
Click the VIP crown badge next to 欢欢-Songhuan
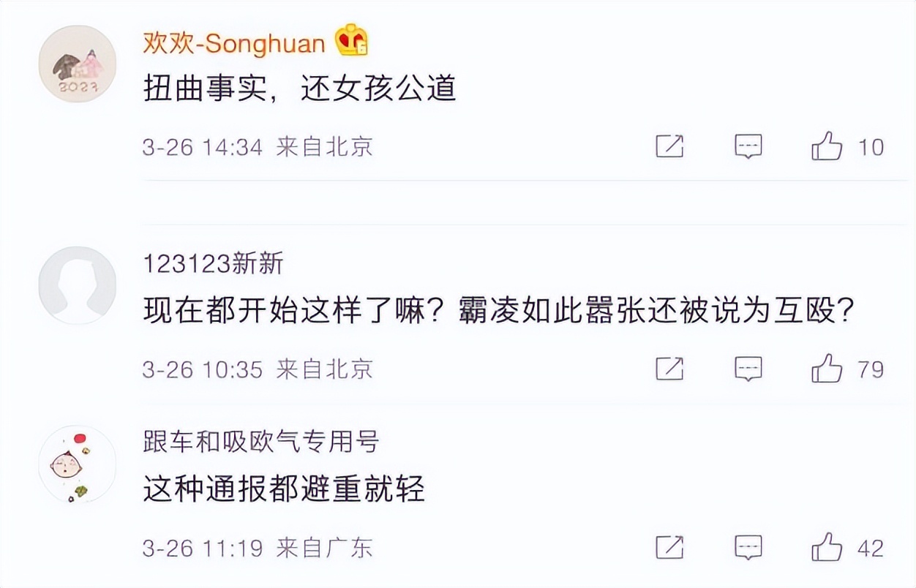(x=351, y=41)
